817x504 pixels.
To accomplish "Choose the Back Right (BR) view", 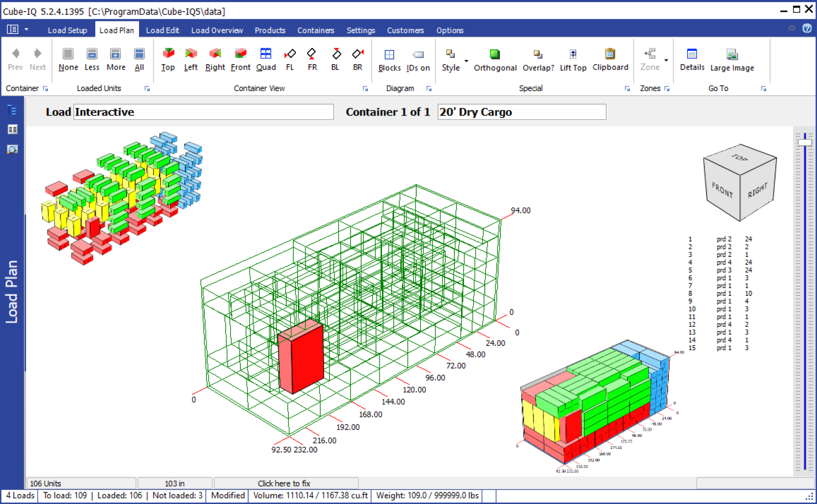I will (x=358, y=59).
